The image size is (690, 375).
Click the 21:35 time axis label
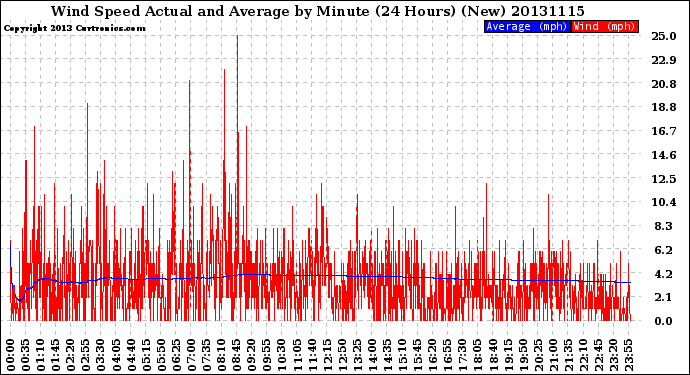pyautogui.click(x=568, y=355)
